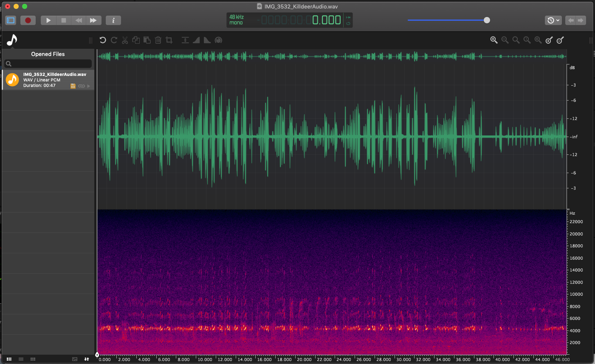
Task: Apply the Fade-in tool
Action: click(196, 40)
